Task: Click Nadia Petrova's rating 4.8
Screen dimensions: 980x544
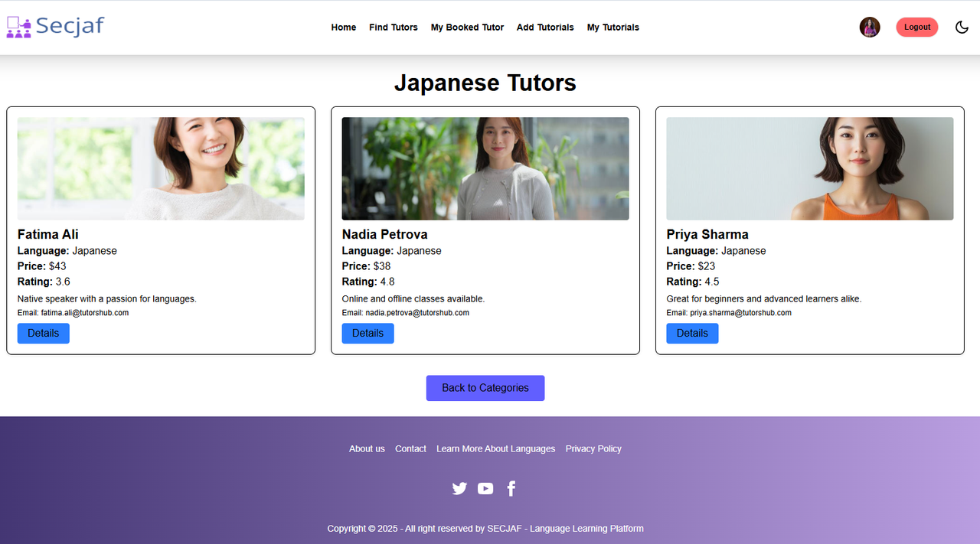Action: pyautogui.click(x=387, y=282)
